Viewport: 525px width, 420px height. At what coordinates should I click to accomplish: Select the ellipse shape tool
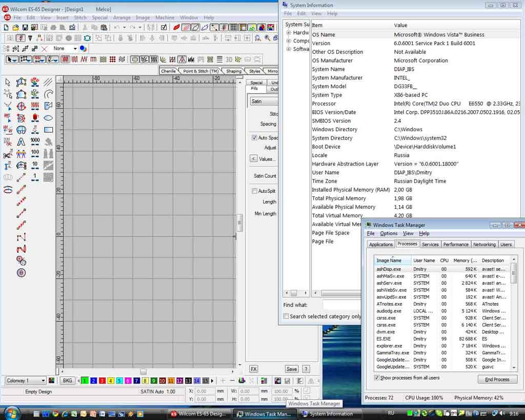(48, 118)
